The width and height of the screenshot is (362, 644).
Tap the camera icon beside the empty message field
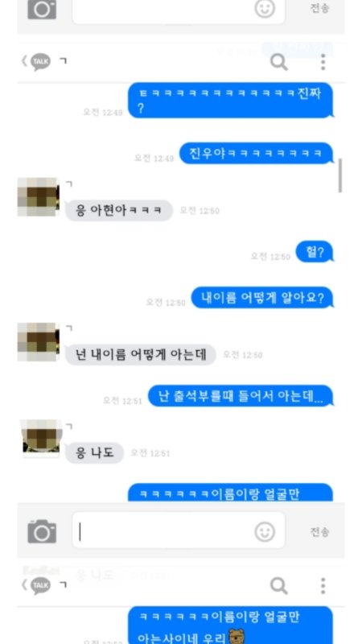(x=42, y=531)
